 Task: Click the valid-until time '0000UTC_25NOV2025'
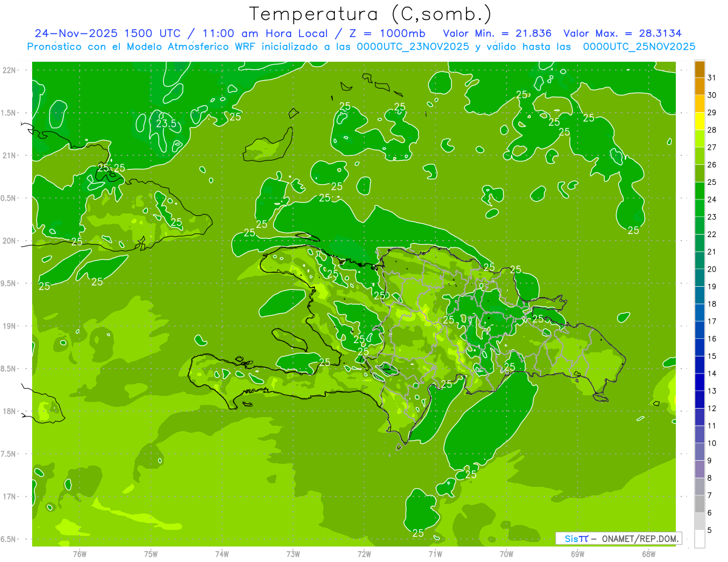coord(639,46)
